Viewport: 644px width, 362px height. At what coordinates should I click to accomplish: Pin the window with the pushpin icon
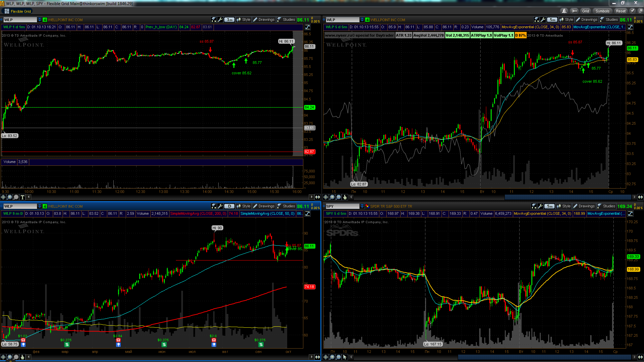(x=633, y=11)
